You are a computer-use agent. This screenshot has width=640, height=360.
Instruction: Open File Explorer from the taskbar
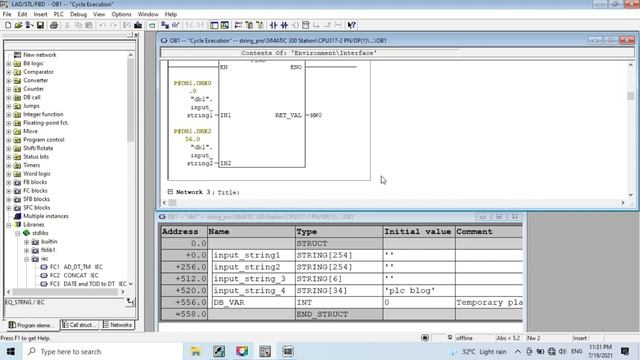(x=196, y=351)
